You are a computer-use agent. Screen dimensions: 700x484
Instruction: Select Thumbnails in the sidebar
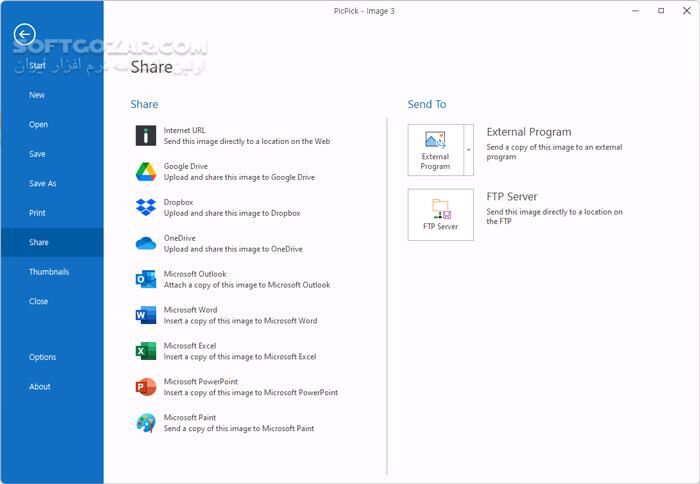tap(49, 272)
